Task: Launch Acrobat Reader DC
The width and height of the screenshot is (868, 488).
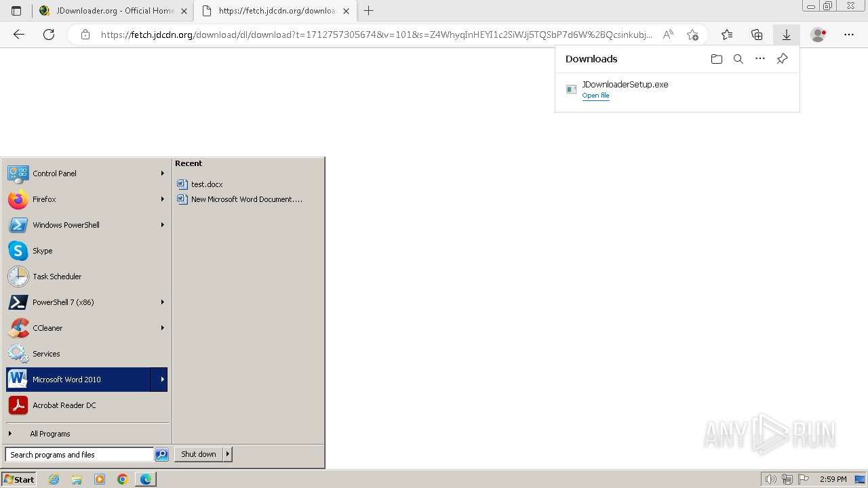Action: click(x=87, y=405)
